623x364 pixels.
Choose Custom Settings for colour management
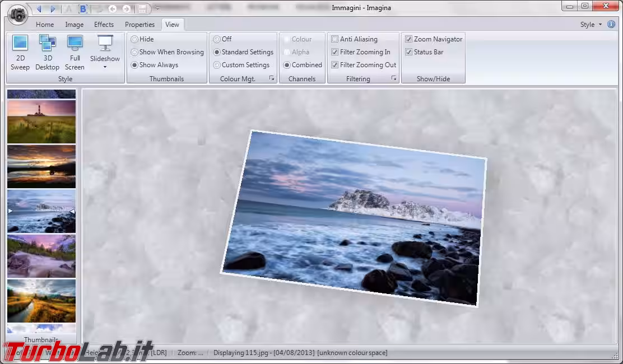(217, 65)
